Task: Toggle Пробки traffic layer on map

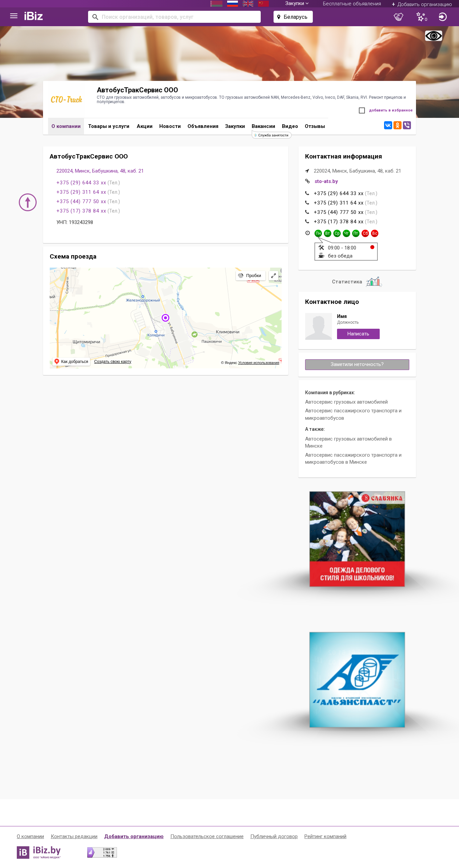Action: (251, 276)
